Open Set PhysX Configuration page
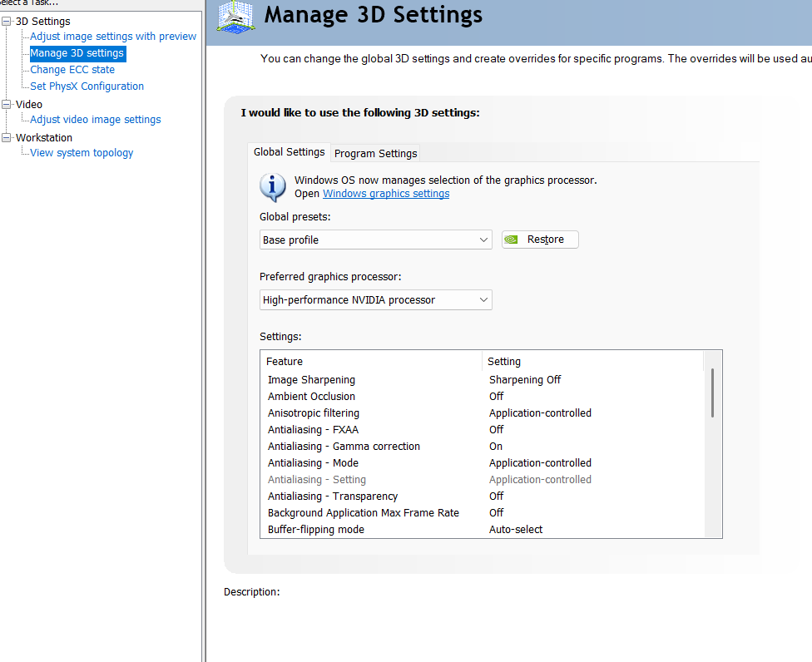Viewport: 812px width, 662px height. tap(87, 86)
